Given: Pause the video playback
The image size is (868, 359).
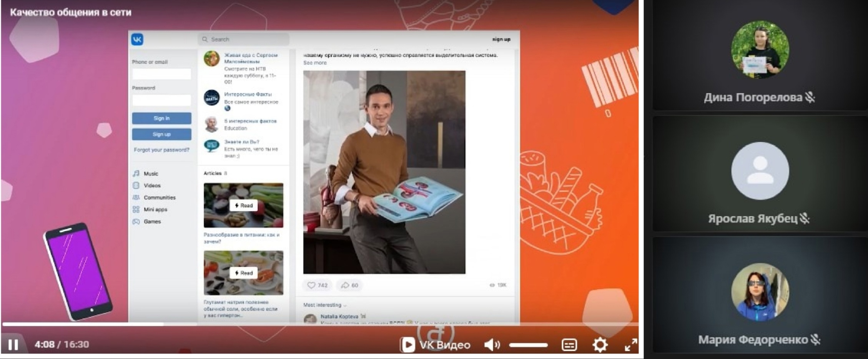Looking at the screenshot, I should click(13, 345).
